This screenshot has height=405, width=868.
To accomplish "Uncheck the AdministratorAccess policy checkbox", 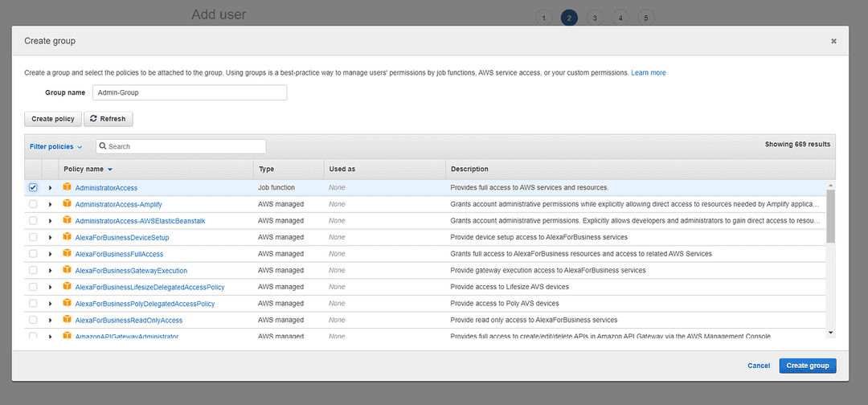I will (33, 187).
